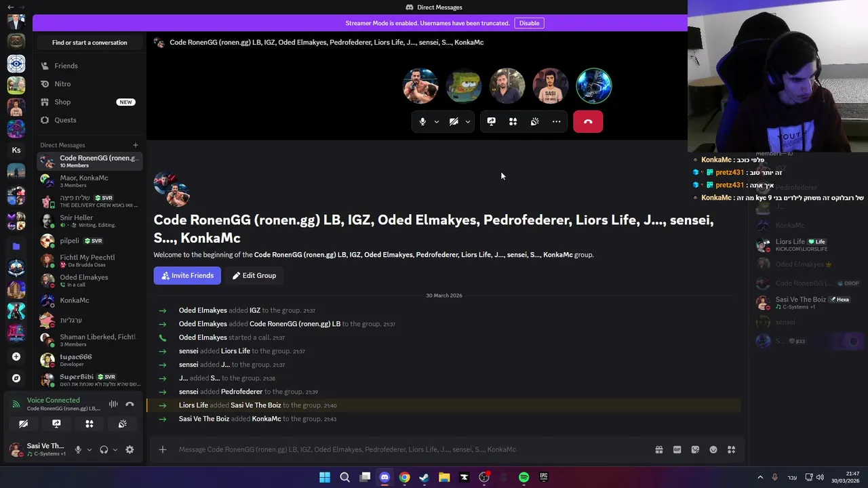Viewport: 868px width, 488px height.
Task: Toggle microphone mute in call controls
Action: point(422,122)
